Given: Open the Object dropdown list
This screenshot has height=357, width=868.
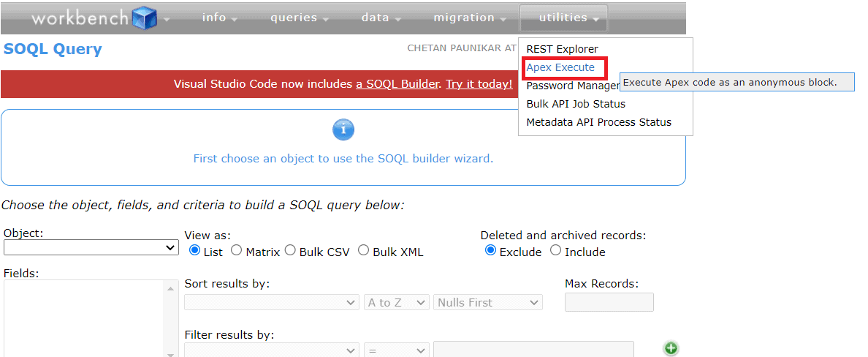Looking at the screenshot, I should [x=91, y=248].
